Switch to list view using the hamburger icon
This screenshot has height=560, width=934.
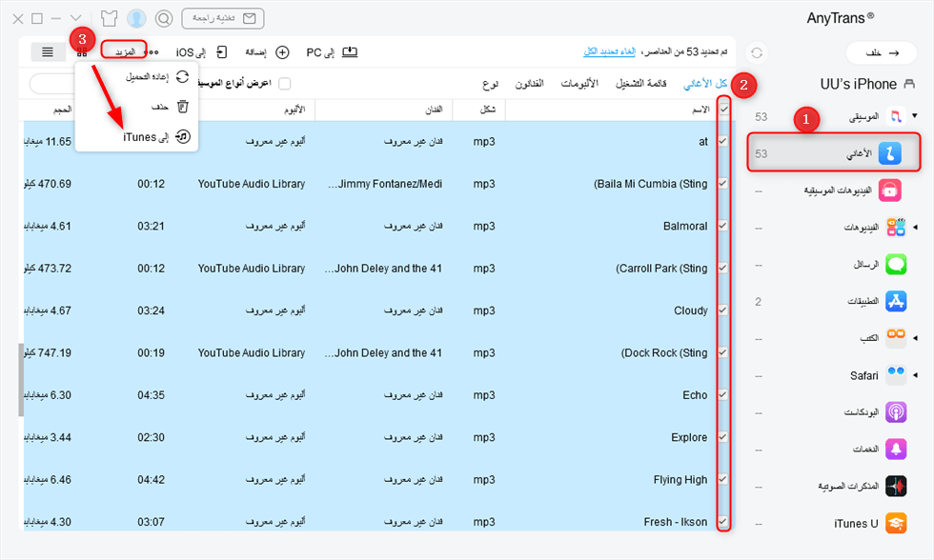[47, 51]
